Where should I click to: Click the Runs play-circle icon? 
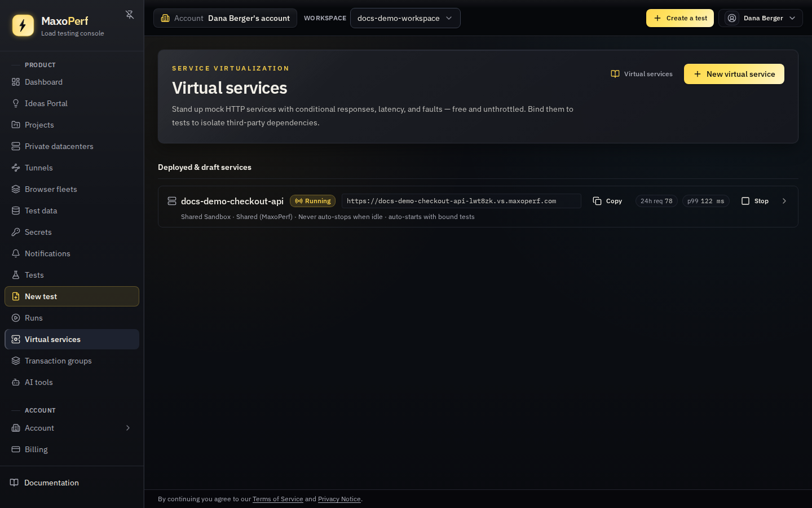(16, 318)
